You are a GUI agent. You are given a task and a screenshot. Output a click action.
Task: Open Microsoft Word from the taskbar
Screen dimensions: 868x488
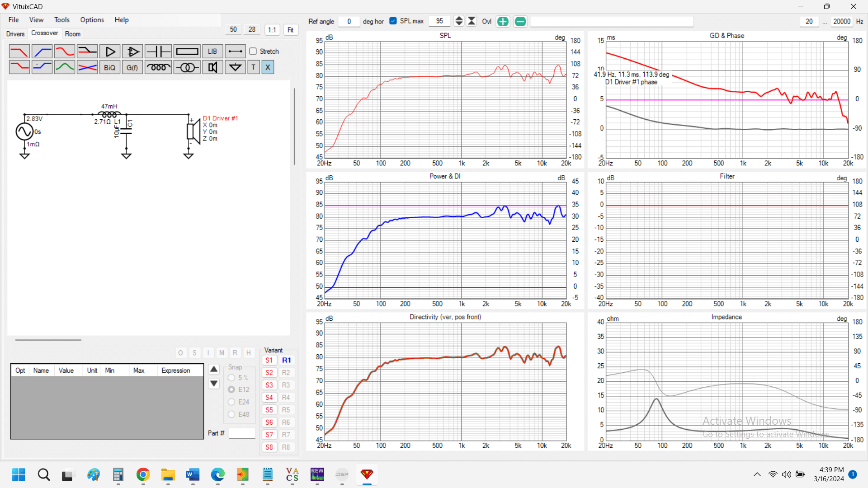click(x=193, y=474)
